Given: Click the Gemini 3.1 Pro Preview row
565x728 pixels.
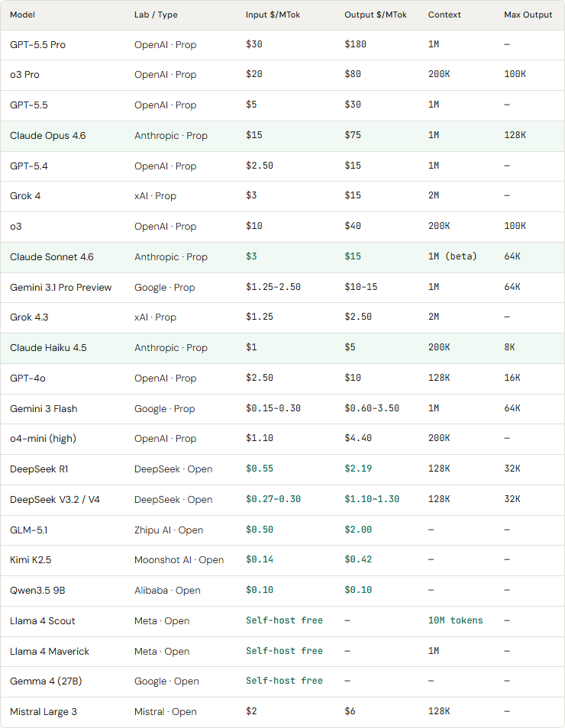Looking at the screenshot, I should [x=282, y=288].
